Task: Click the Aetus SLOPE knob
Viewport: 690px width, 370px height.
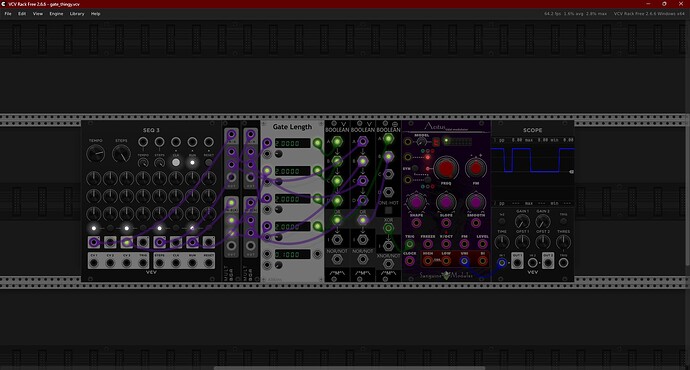Action: click(x=446, y=202)
